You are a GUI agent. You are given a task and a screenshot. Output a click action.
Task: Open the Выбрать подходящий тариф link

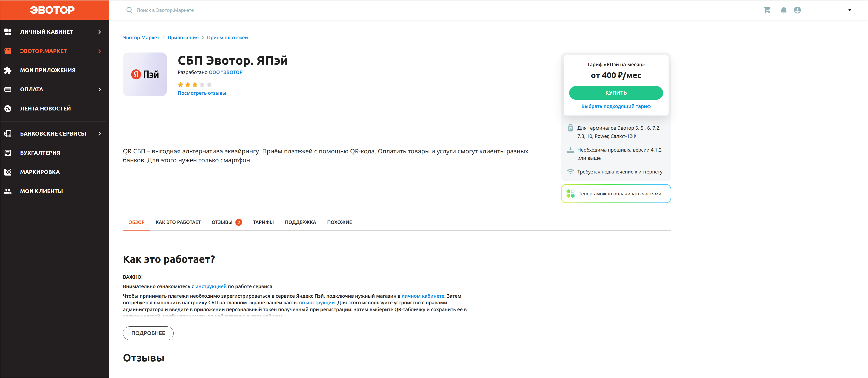(616, 106)
